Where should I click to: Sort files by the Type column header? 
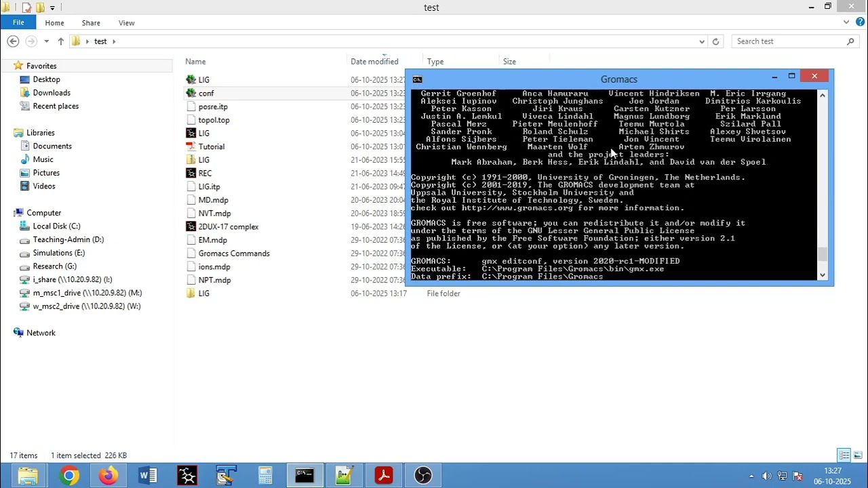tap(435, 62)
